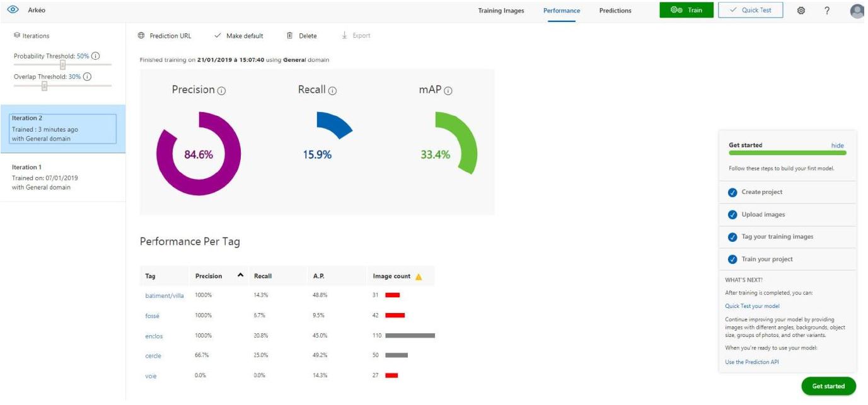Open the batiment/villa tag link

click(x=164, y=295)
